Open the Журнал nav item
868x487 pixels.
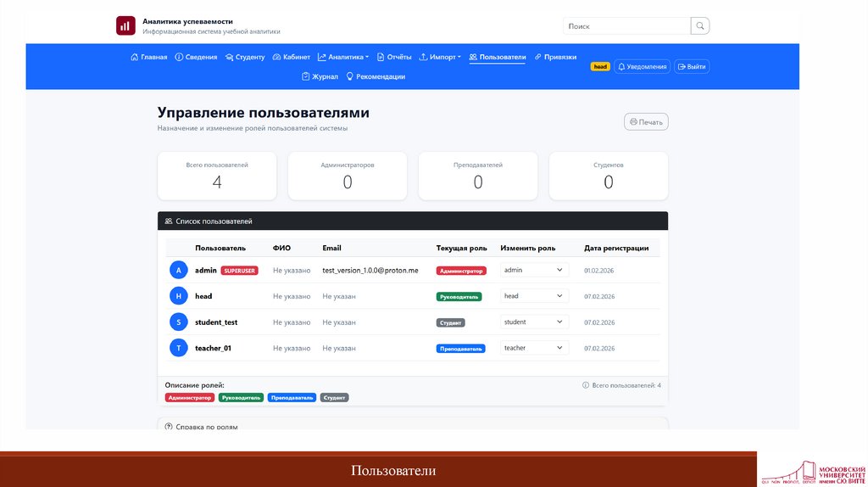point(320,76)
